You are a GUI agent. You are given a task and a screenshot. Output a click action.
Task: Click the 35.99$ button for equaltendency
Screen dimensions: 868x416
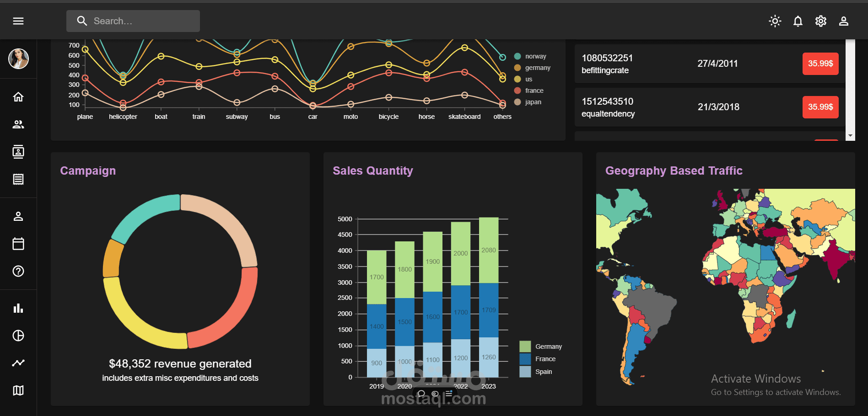(x=820, y=107)
